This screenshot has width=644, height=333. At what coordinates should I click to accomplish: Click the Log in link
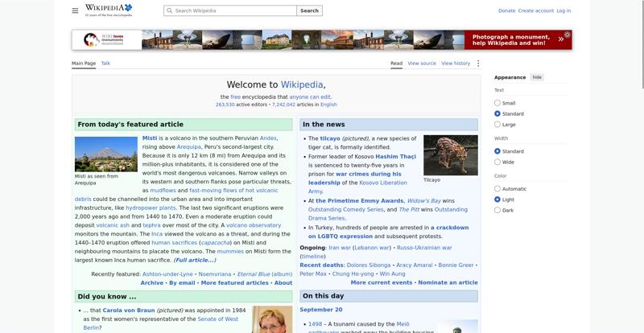click(563, 10)
